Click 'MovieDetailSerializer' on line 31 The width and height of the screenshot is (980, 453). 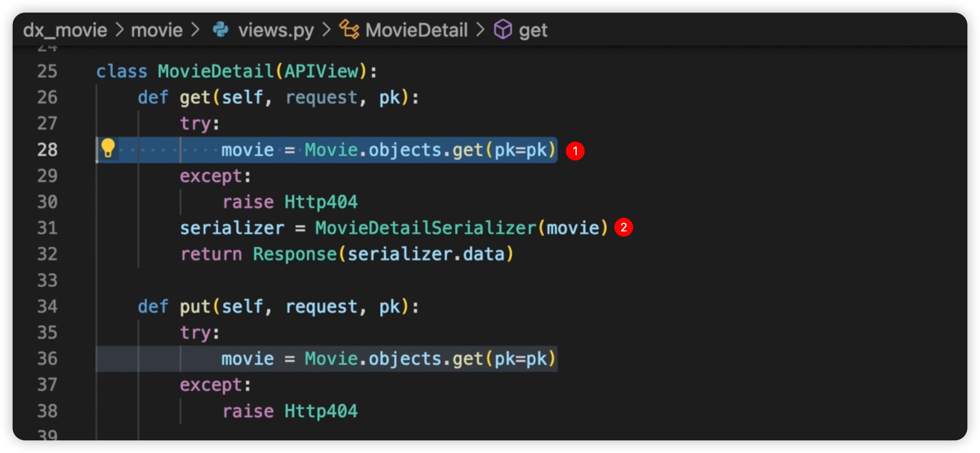426,228
